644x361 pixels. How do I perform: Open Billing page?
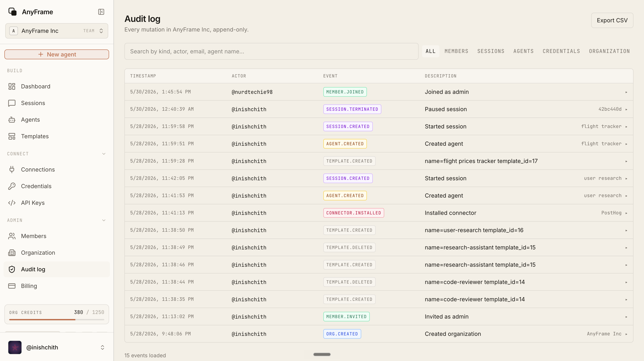(x=57, y=286)
